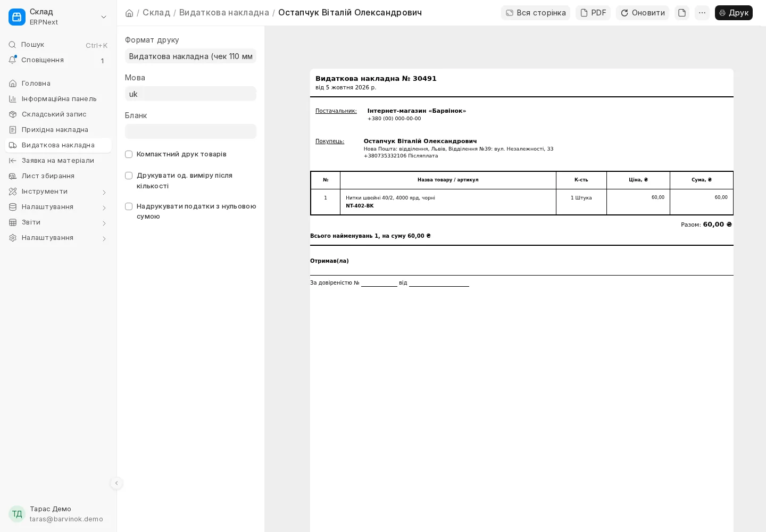Screen dimensions: 766x532
Task: Click article code NT-402-BK in the table
Action: tap(360, 206)
